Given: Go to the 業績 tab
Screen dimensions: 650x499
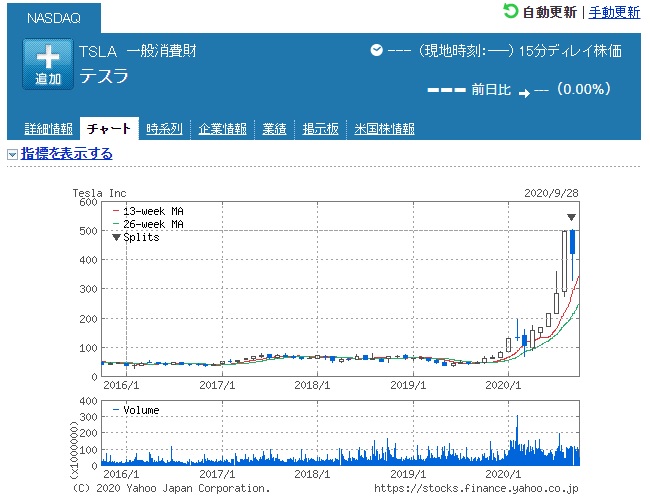Looking at the screenshot, I should [274, 129].
